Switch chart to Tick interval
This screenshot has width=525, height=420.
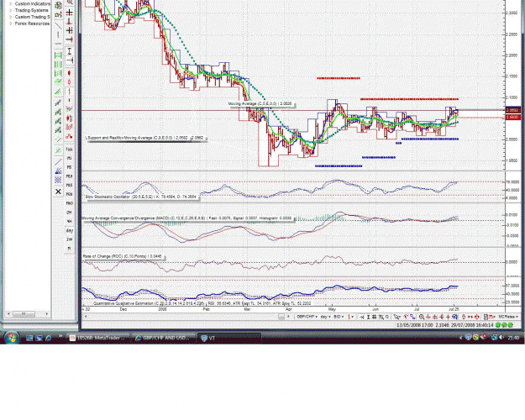click(x=70, y=150)
